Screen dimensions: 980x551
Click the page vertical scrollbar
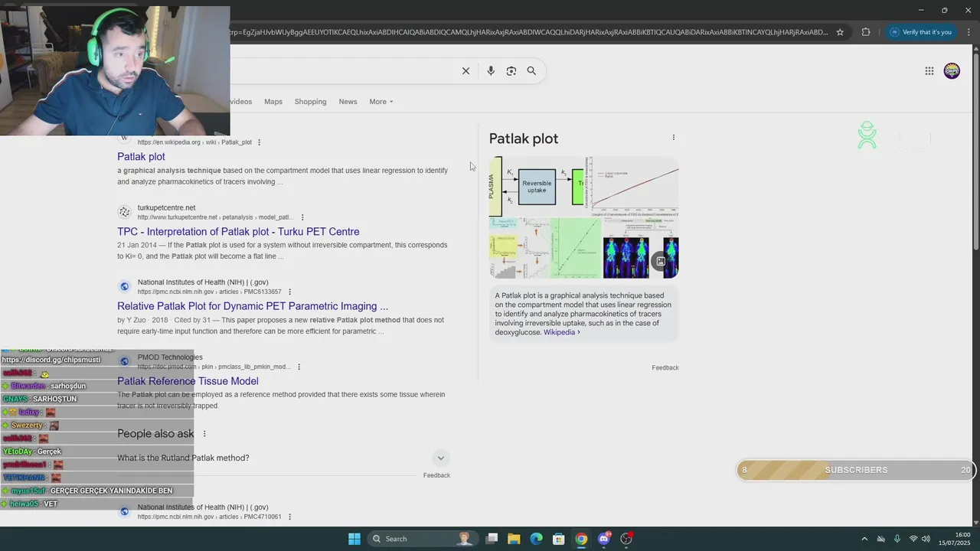point(975,153)
